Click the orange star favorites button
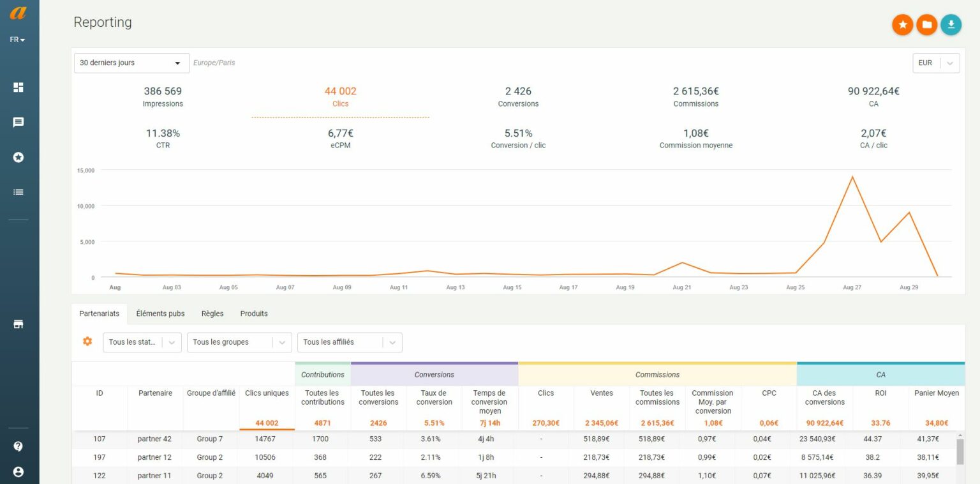This screenshot has width=980, height=484. [902, 25]
